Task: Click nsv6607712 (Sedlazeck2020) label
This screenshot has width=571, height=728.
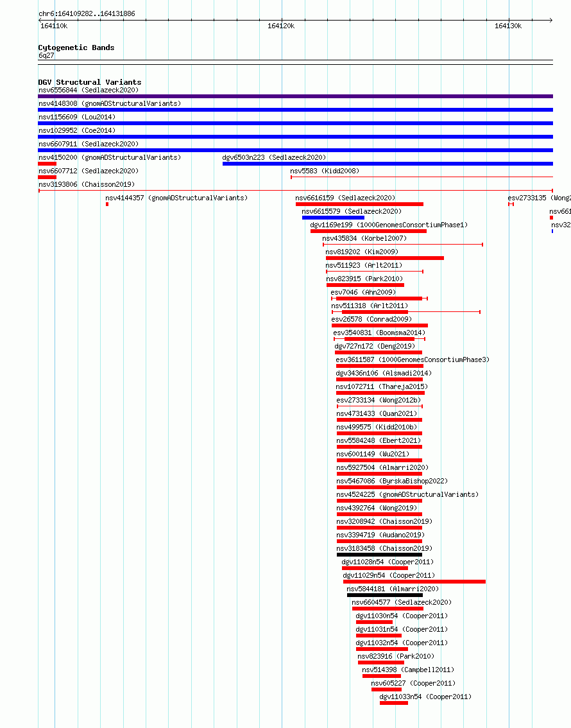Action: coord(89,171)
